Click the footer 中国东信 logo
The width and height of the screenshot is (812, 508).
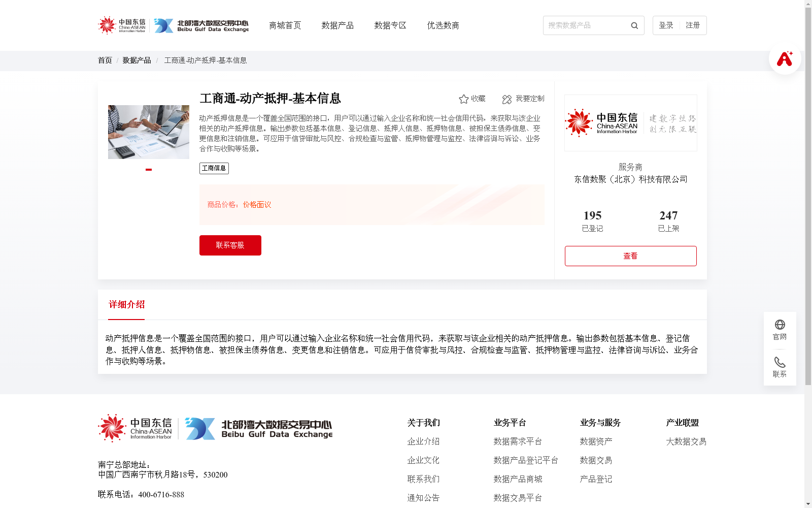click(135, 428)
